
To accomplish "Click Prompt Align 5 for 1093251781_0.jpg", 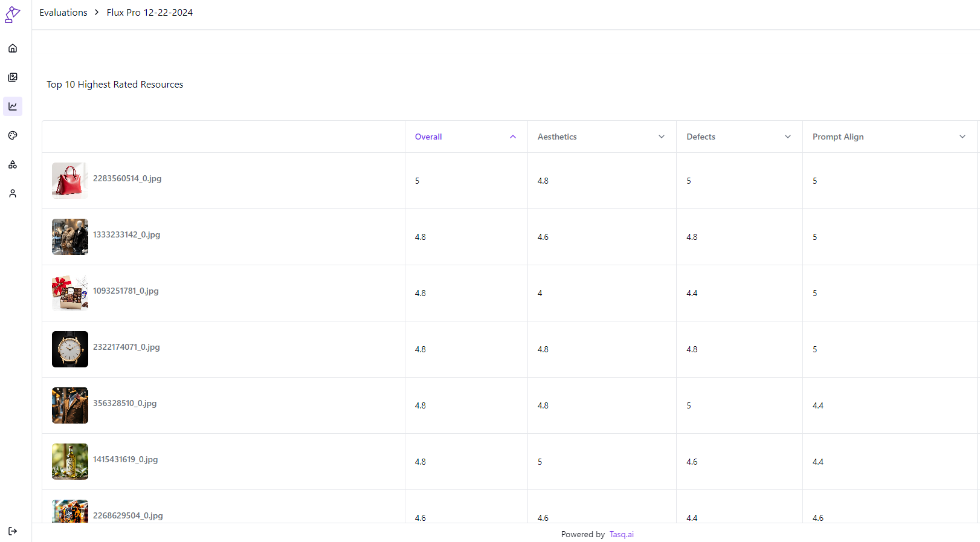I will [815, 293].
